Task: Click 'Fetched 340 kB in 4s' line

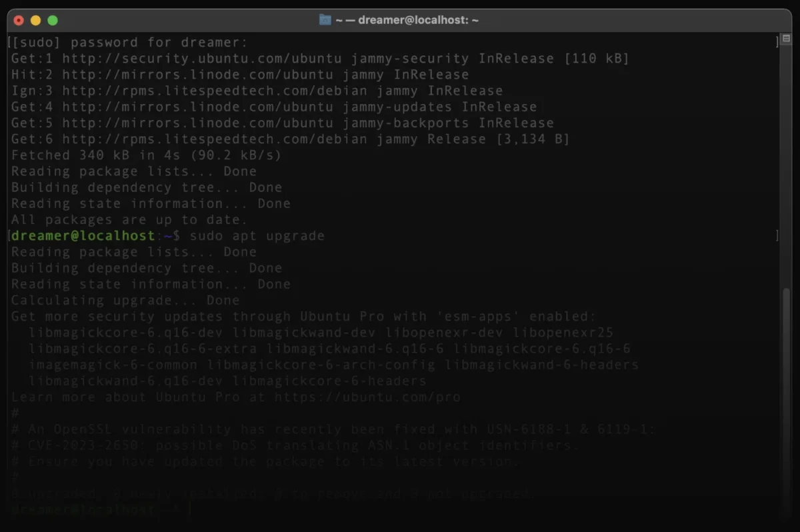Action: [x=146, y=155]
